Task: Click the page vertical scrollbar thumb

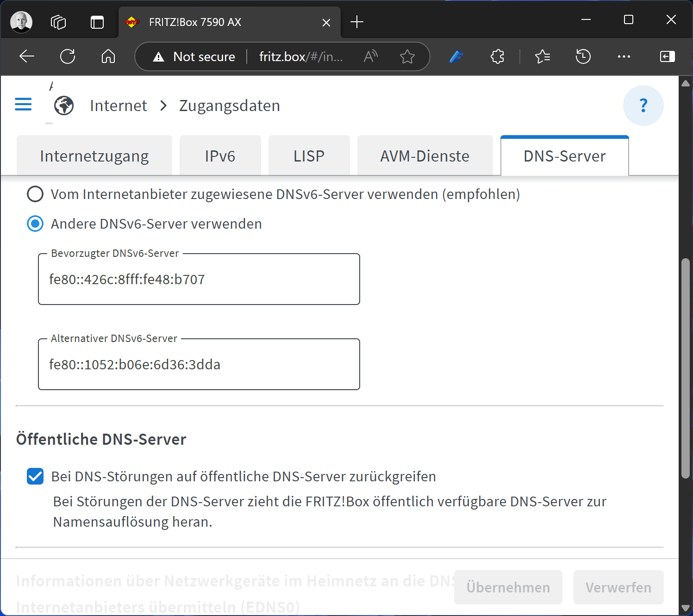Action: pos(686,368)
